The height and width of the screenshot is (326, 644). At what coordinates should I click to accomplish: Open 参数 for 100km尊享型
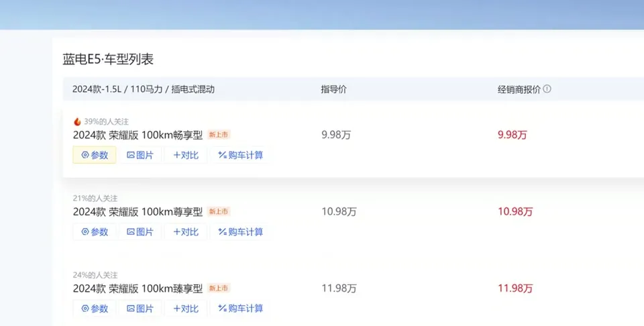tap(95, 231)
